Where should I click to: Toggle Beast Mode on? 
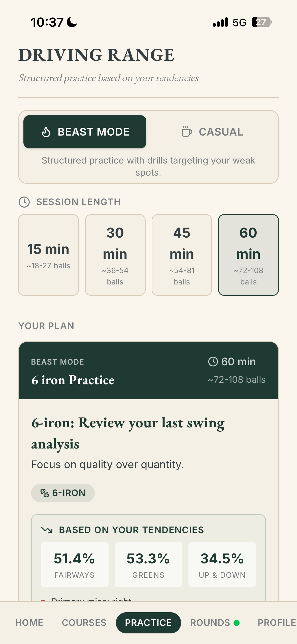(85, 131)
